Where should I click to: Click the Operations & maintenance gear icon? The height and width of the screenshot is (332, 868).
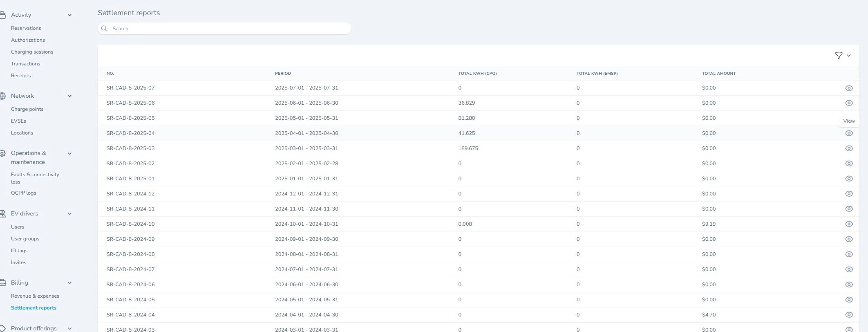(x=2, y=153)
